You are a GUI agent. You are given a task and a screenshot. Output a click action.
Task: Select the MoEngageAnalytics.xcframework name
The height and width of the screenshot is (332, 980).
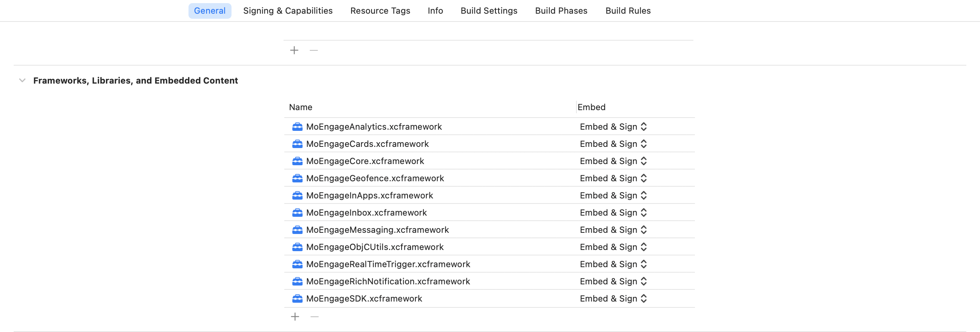[374, 127]
